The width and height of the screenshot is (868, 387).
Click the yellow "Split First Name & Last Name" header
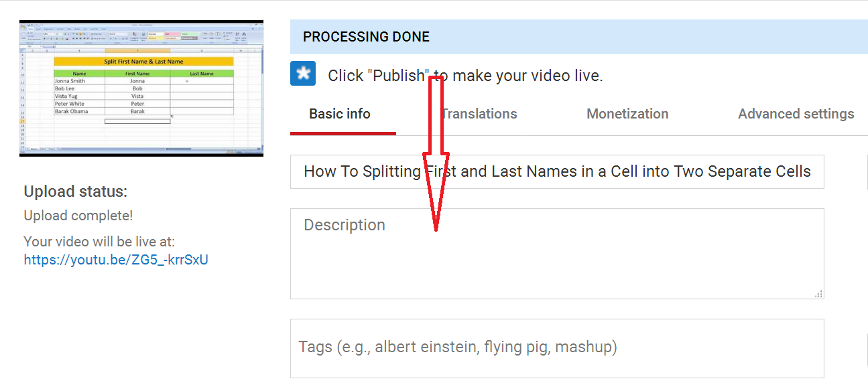143,62
